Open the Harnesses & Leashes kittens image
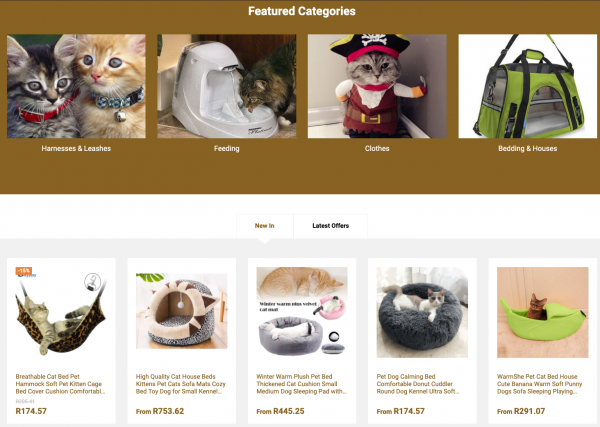 pos(76,86)
